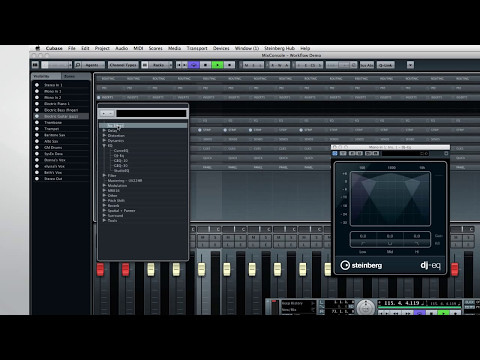The image size is (480, 360).
Task: Expand the Pitch Shift plugin category
Action: pyautogui.click(x=104, y=200)
